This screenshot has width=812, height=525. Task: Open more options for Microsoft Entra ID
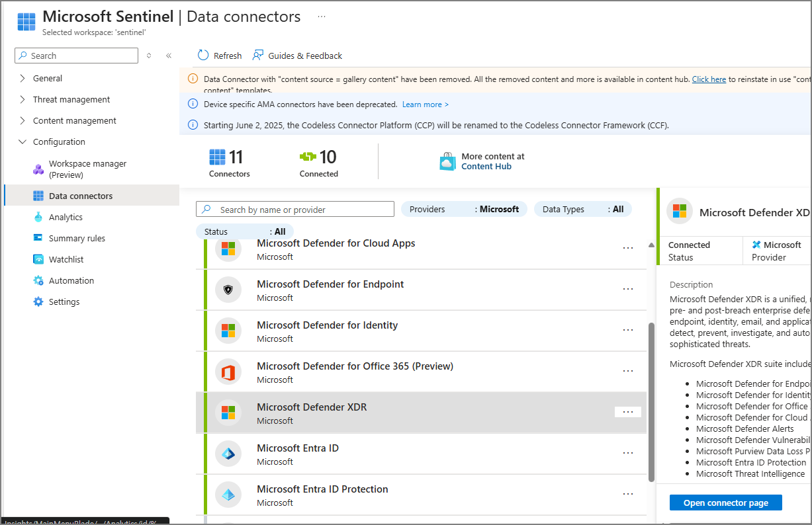coord(628,453)
